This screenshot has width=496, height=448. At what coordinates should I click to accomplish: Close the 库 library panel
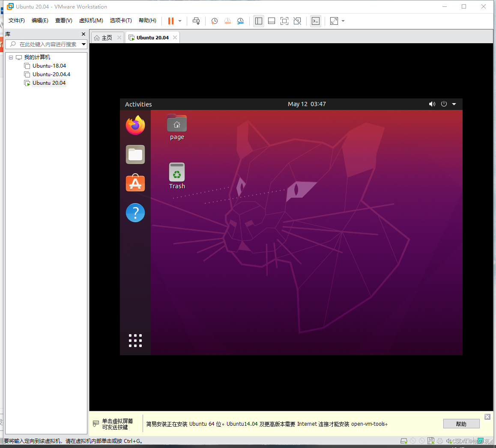click(84, 34)
